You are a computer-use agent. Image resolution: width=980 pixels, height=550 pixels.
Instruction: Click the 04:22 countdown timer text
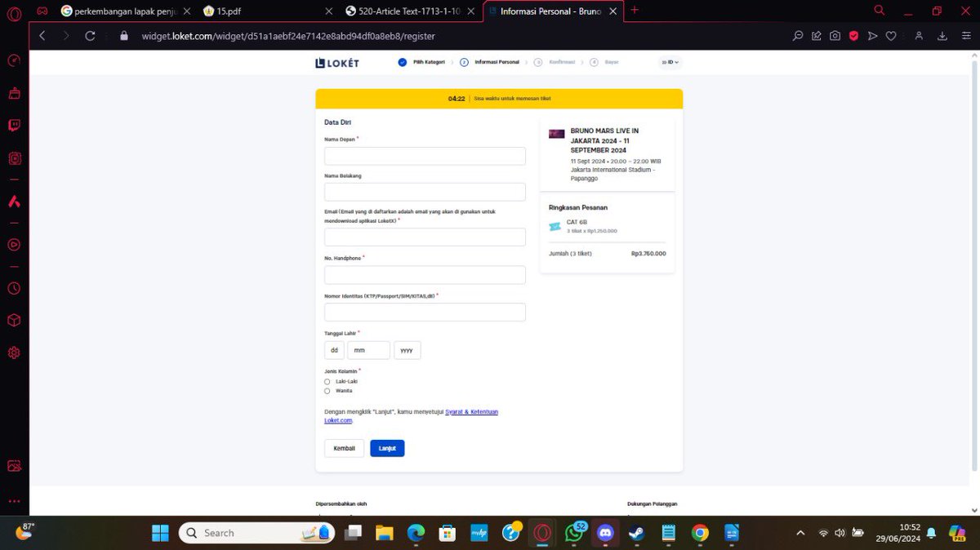click(x=457, y=99)
